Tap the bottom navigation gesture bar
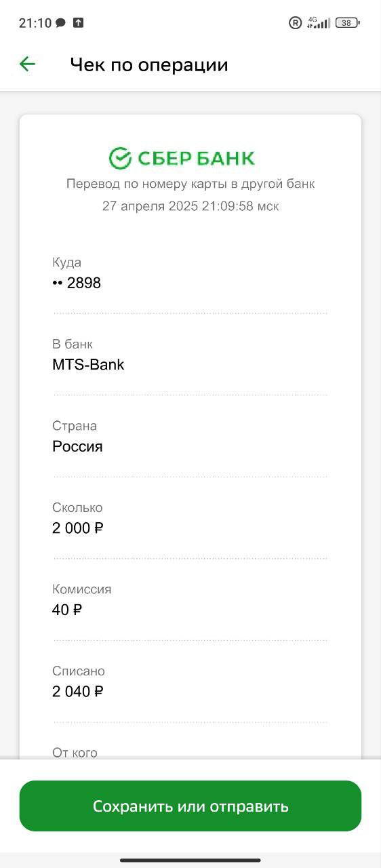This screenshot has width=381, height=868. (x=190, y=861)
